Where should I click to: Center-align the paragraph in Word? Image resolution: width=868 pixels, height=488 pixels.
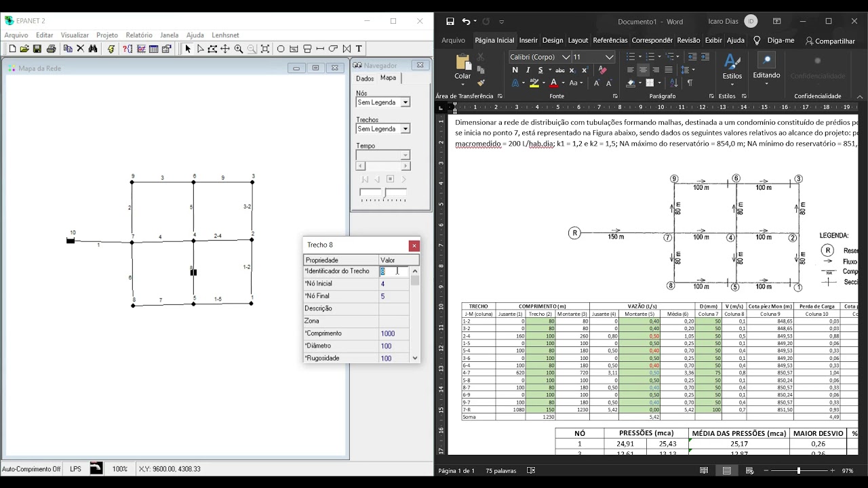coord(643,70)
